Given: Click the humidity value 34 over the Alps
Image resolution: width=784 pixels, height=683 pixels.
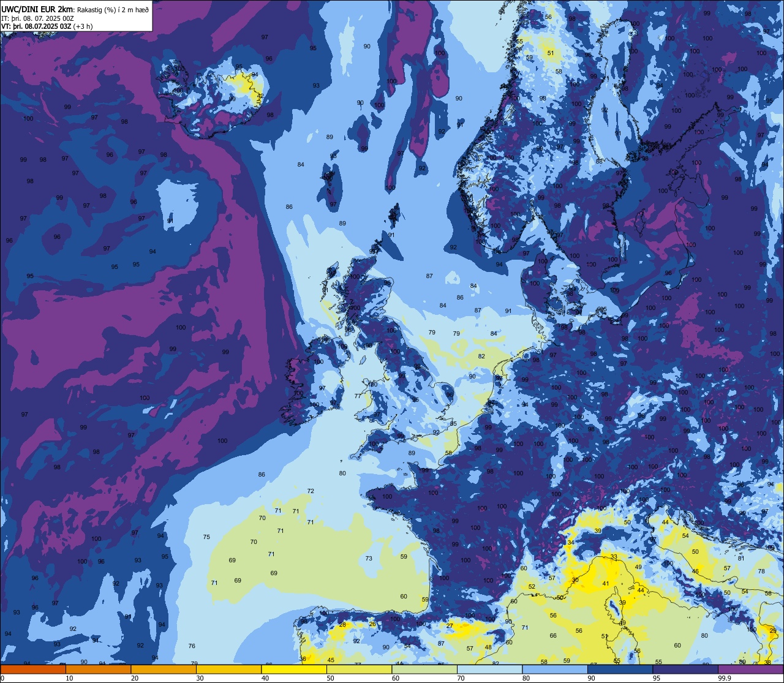Looking at the screenshot, I should point(570,543).
